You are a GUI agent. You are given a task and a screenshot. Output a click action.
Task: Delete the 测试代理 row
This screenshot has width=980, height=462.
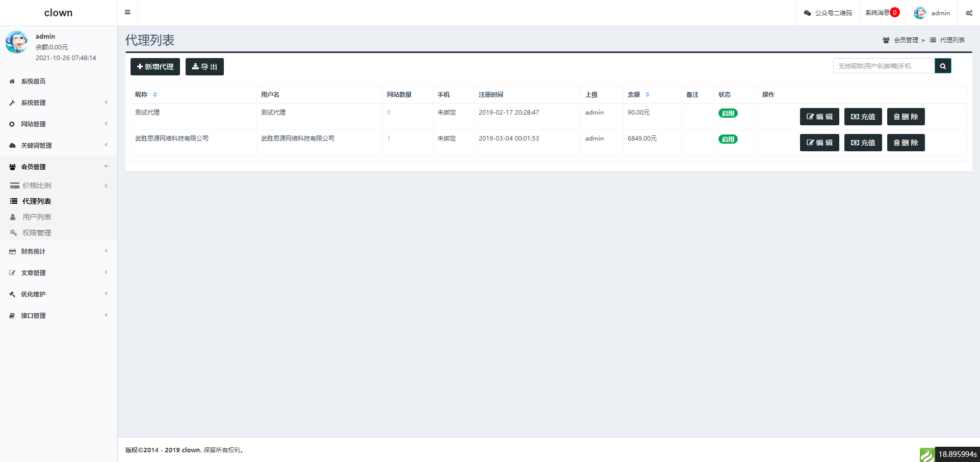[x=906, y=117]
